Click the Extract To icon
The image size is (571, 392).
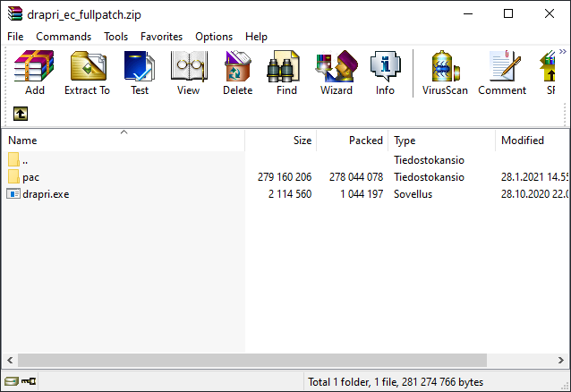pyautogui.click(x=87, y=72)
